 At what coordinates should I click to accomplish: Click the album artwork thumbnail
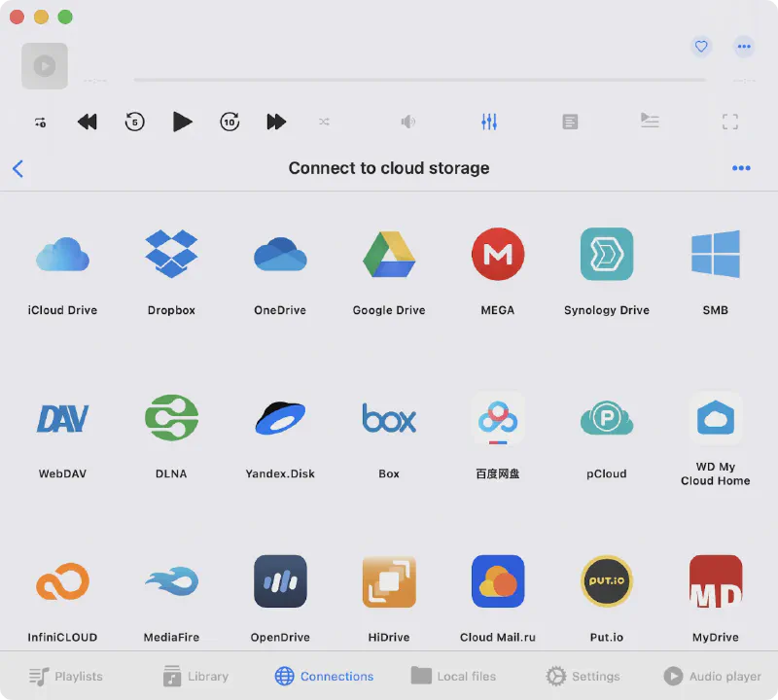point(45,66)
